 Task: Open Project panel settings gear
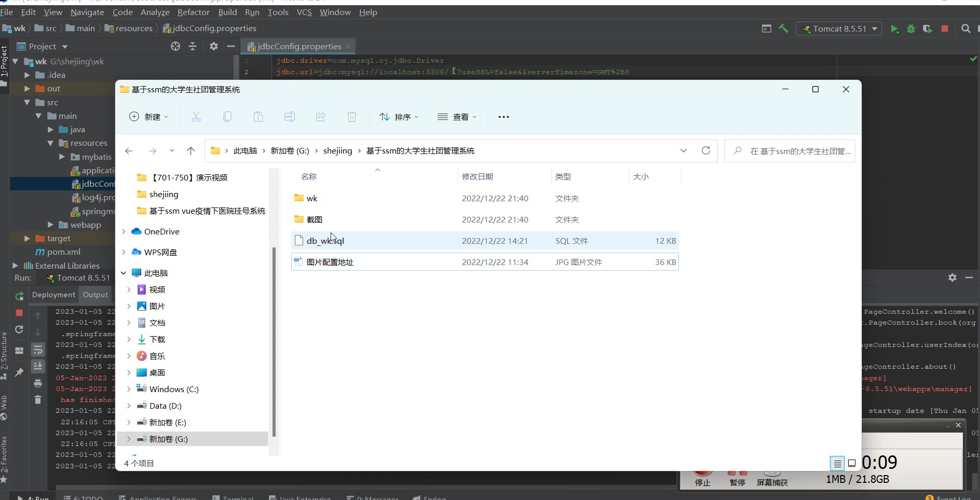tap(213, 46)
